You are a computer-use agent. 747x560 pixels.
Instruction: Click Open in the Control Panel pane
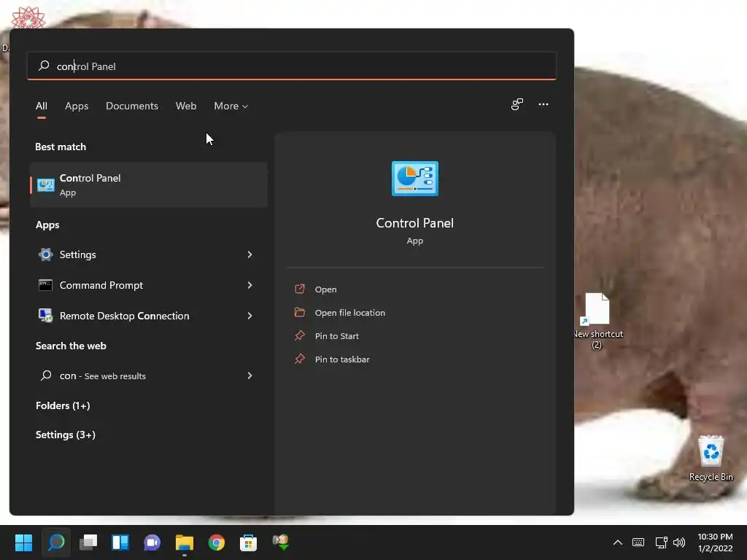pyautogui.click(x=326, y=289)
